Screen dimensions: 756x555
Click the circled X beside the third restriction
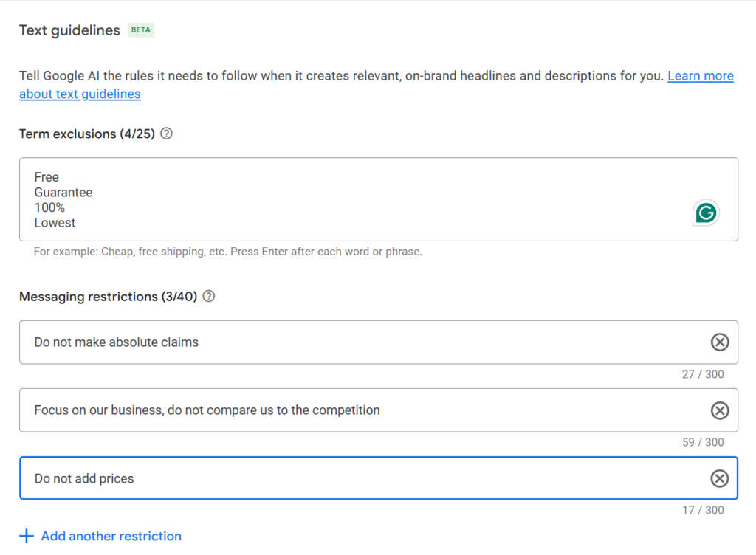pyautogui.click(x=720, y=478)
